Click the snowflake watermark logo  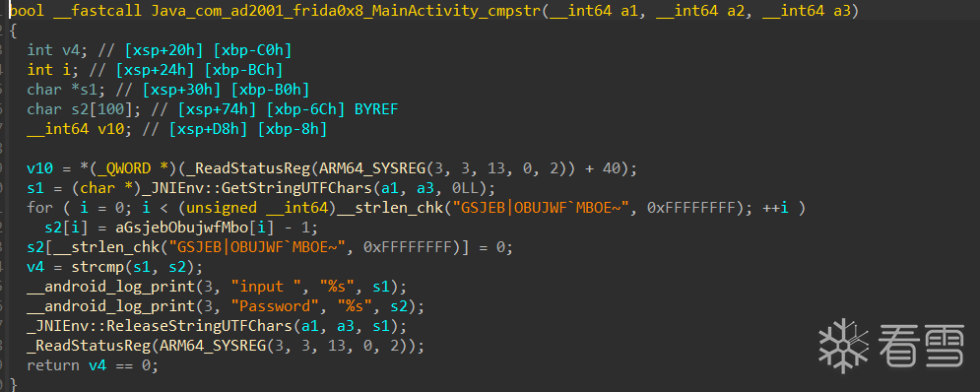[x=844, y=346]
